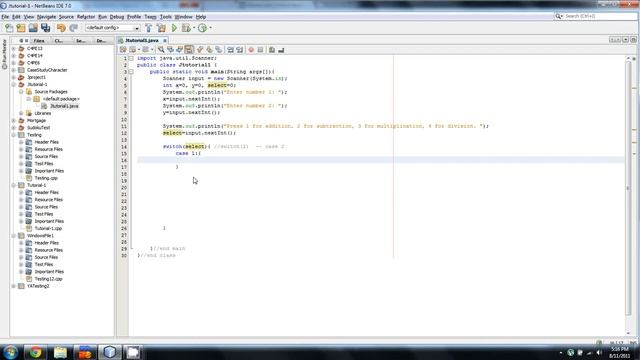Open the Source menu

pos(66,17)
